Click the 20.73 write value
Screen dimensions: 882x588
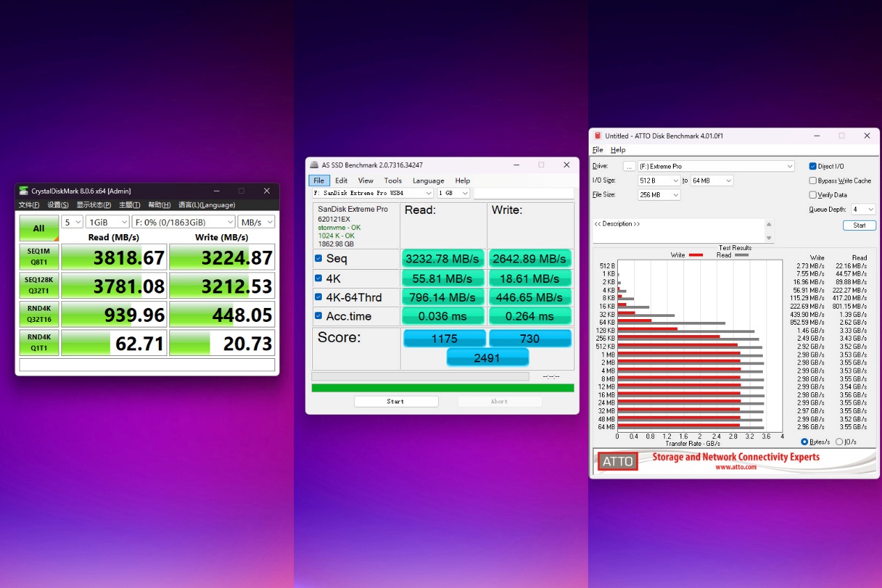[x=222, y=343]
